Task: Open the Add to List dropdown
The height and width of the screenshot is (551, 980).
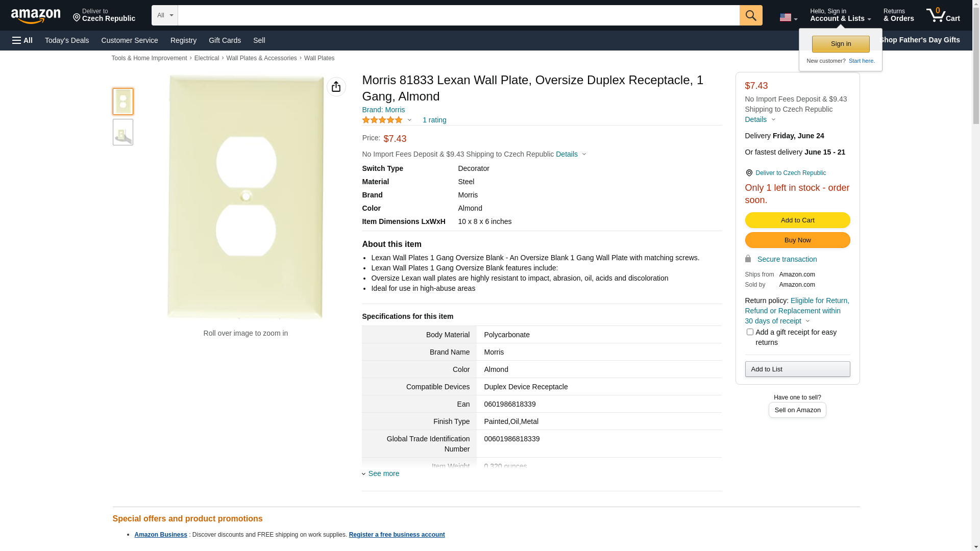Action: [x=797, y=369]
